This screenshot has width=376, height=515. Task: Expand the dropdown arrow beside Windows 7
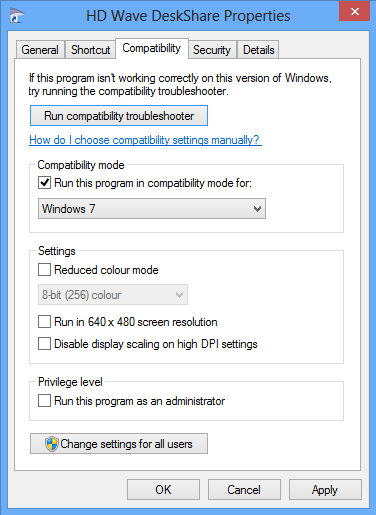[x=257, y=209]
